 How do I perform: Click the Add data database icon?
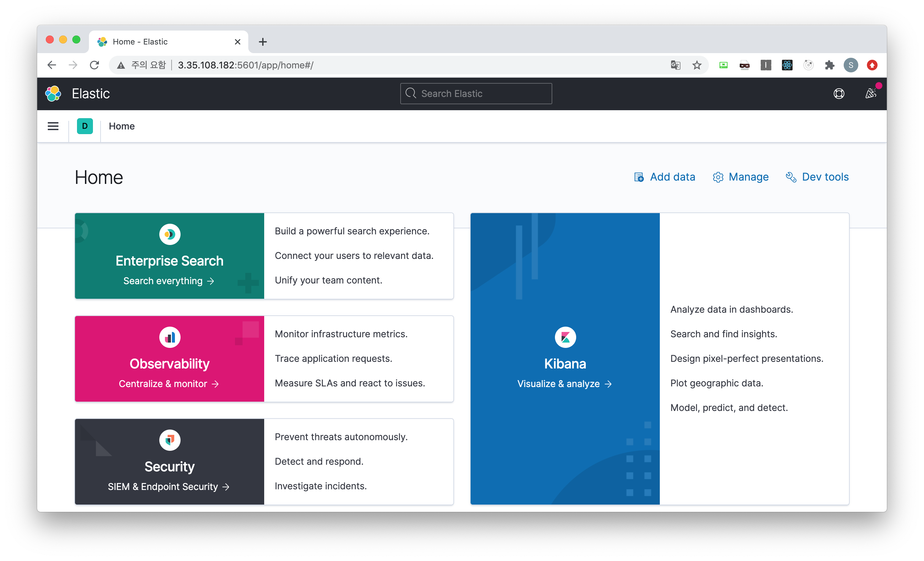(x=639, y=177)
